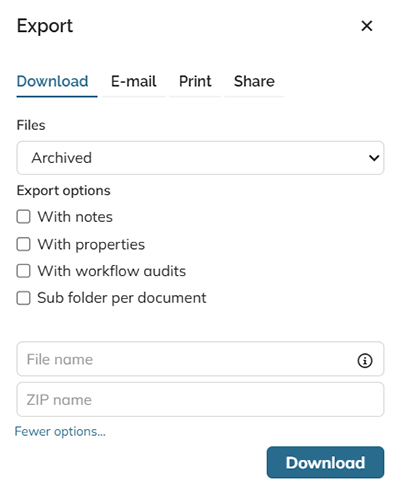
Task: Check the With workflow audits option
Action: coord(24,271)
